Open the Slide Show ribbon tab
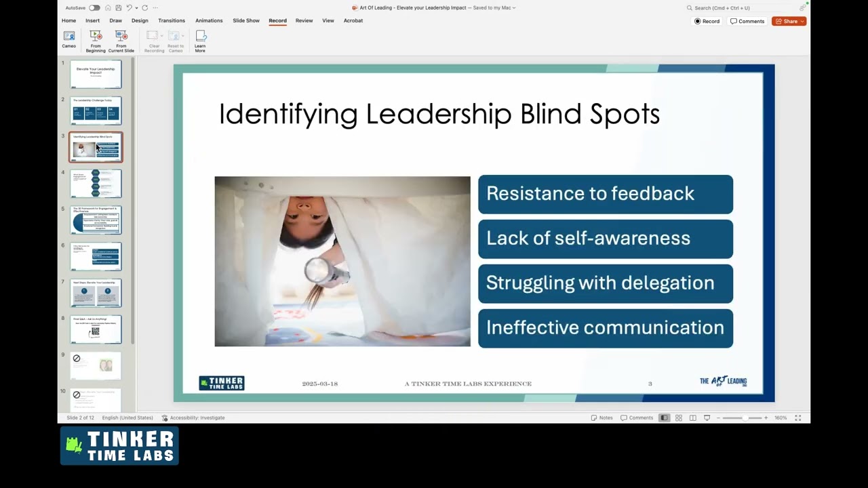The image size is (868, 488). [246, 20]
